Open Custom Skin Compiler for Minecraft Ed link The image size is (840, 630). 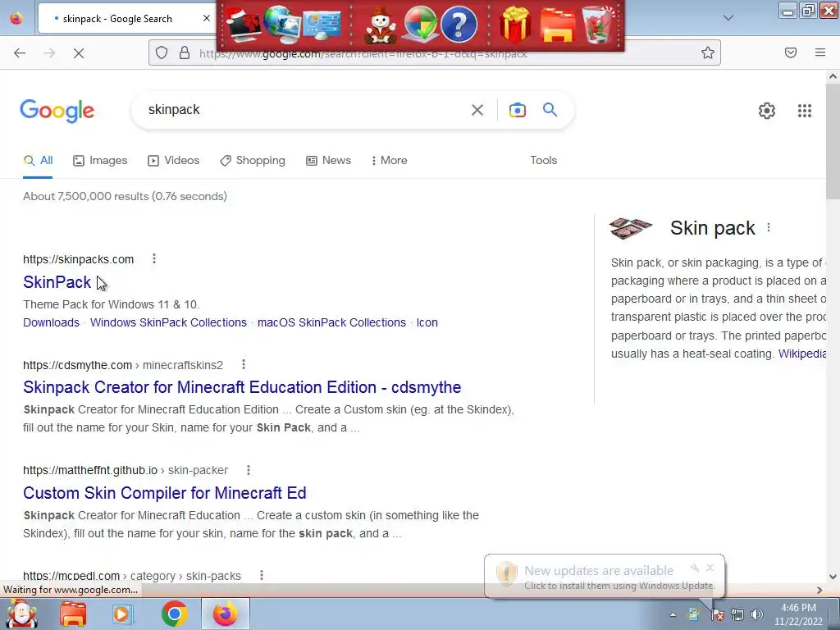[x=164, y=492]
